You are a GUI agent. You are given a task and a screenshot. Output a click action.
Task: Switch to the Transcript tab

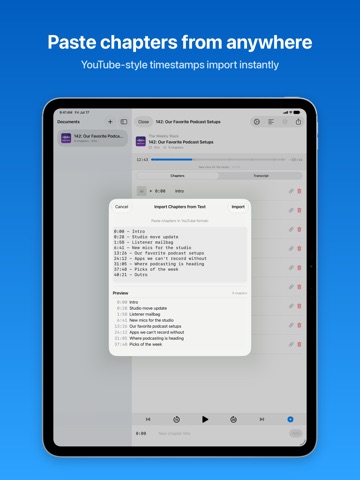pyautogui.click(x=261, y=176)
